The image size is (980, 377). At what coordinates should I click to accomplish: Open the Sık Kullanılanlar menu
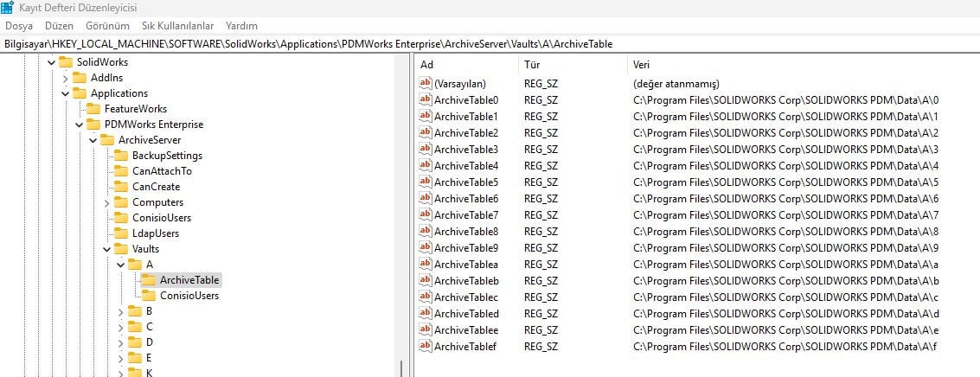click(177, 26)
